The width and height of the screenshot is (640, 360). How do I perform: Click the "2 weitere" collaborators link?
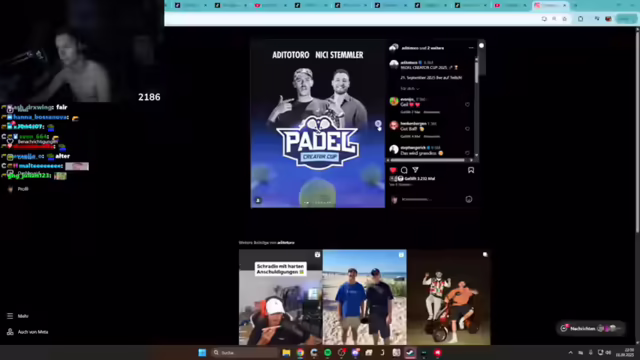click(436, 48)
